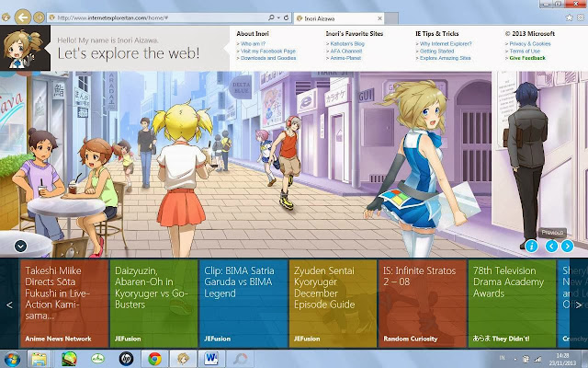
Task: Open the green burger game taskbar icon
Action: click(x=69, y=359)
